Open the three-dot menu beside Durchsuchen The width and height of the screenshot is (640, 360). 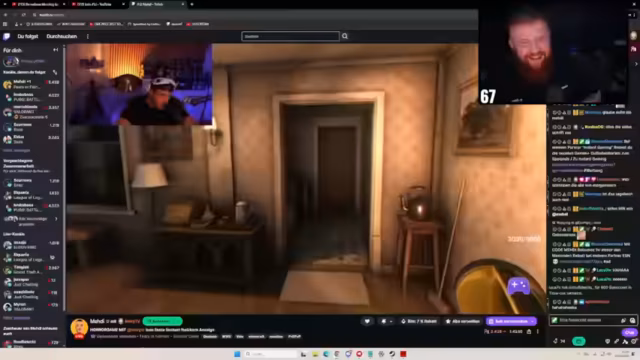(87, 36)
